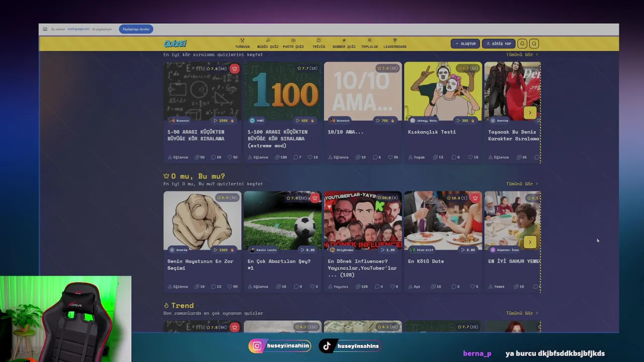This screenshot has width=644, height=362.
Task: Click the Giriş Yap button
Action: click(499, 44)
